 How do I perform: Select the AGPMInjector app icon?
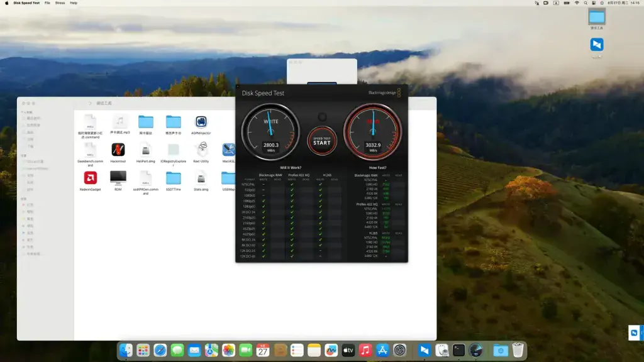pyautogui.click(x=201, y=121)
